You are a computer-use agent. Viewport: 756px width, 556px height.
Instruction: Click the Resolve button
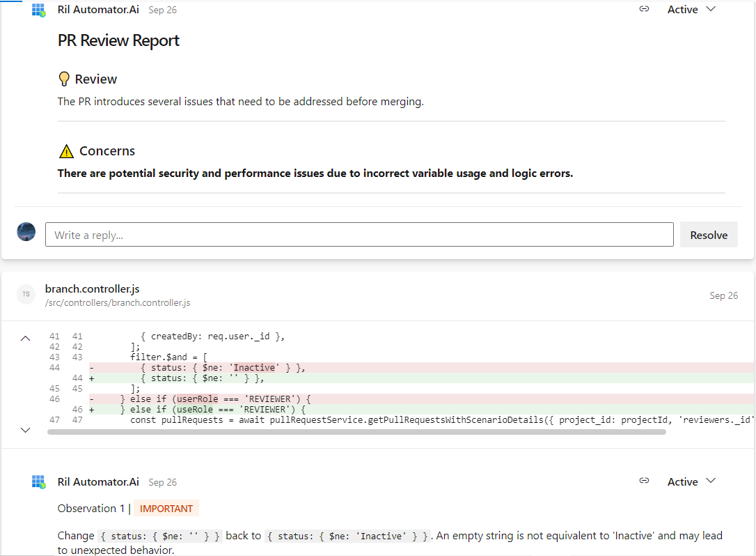pos(708,235)
